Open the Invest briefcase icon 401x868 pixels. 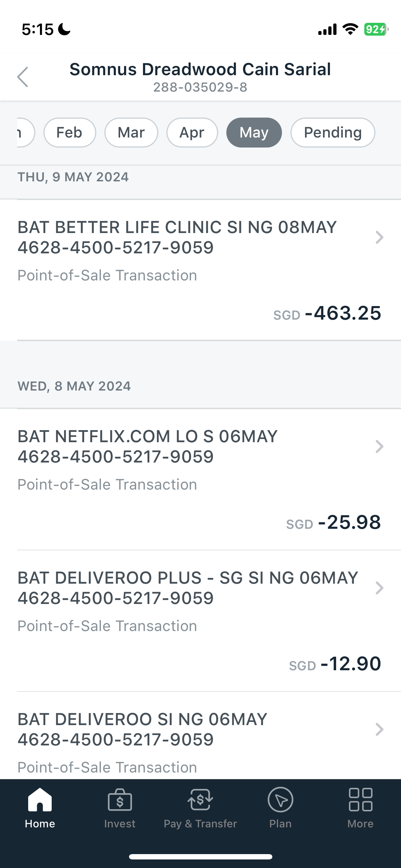click(x=120, y=800)
